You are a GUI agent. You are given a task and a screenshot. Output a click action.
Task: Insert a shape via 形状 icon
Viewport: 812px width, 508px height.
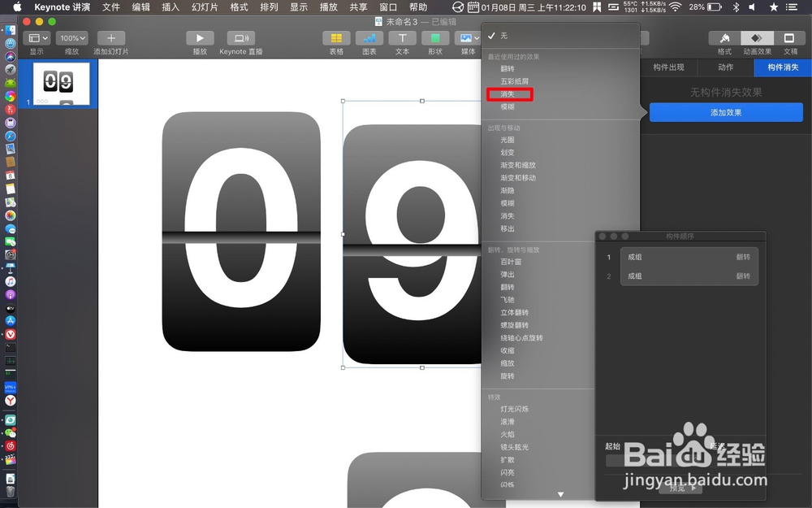pyautogui.click(x=435, y=38)
